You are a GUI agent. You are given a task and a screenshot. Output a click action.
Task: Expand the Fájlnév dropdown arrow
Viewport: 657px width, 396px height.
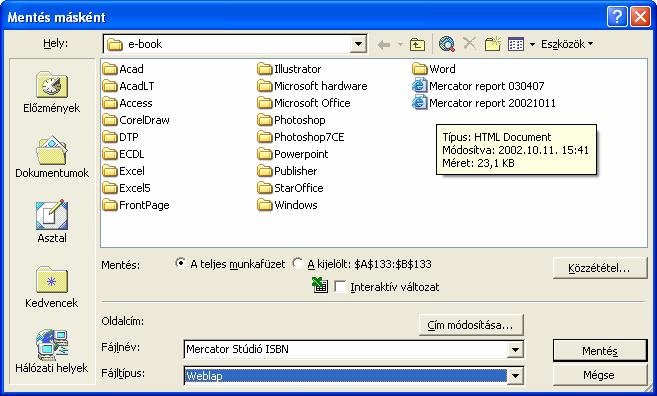[515, 349]
